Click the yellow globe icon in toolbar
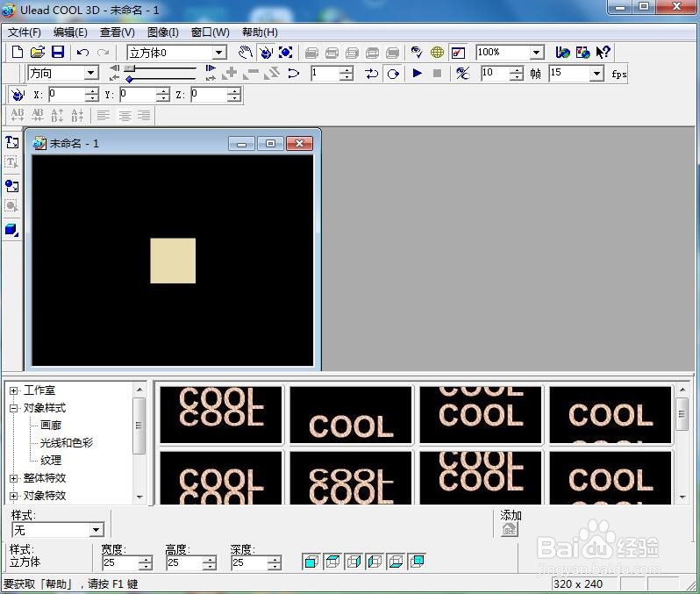The image size is (700, 594). click(437, 53)
